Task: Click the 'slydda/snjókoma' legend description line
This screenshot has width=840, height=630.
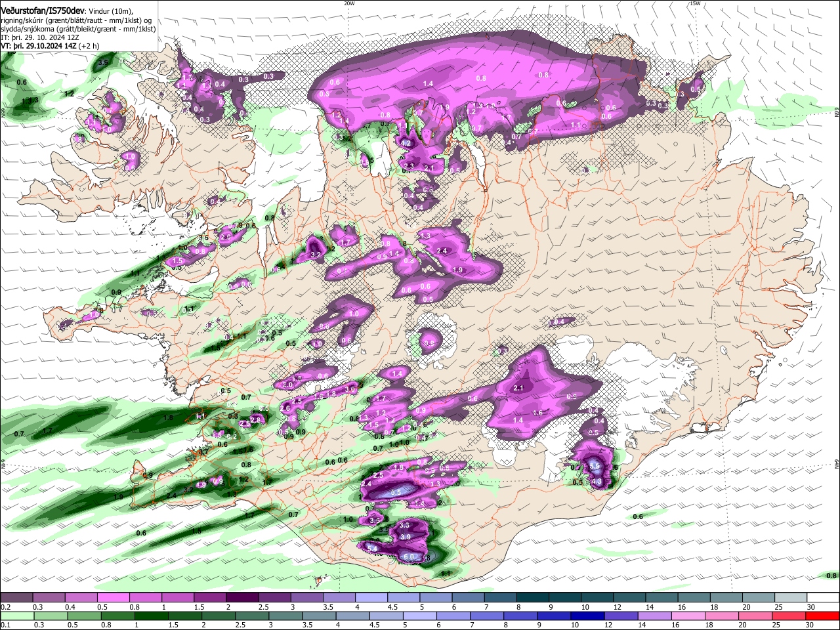Action: [x=78, y=29]
